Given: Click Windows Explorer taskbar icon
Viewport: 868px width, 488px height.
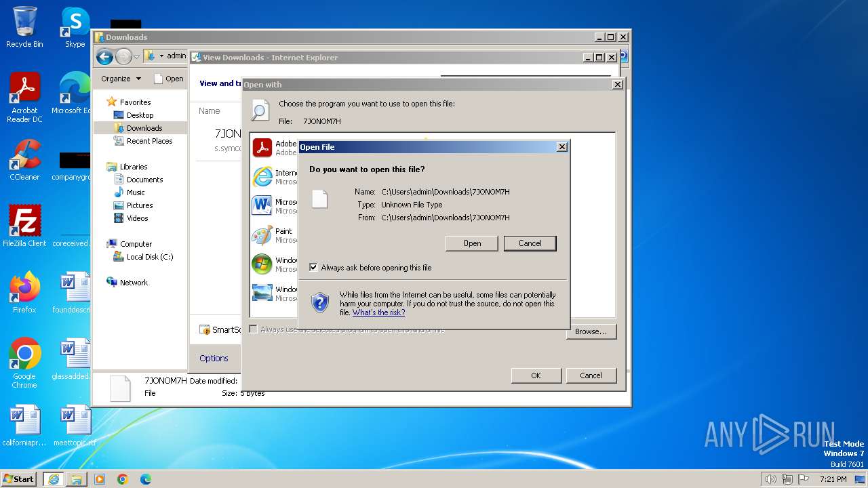Looking at the screenshot, I should click(x=77, y=479).
